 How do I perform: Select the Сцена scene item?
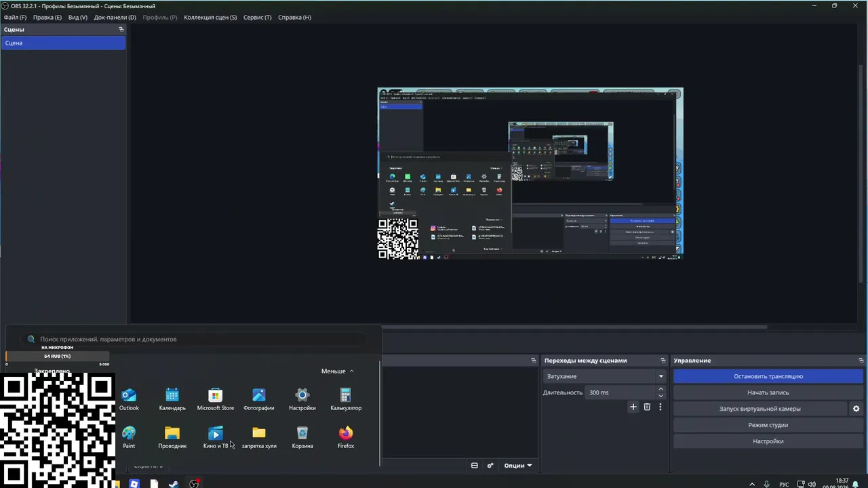click(63, 43)
